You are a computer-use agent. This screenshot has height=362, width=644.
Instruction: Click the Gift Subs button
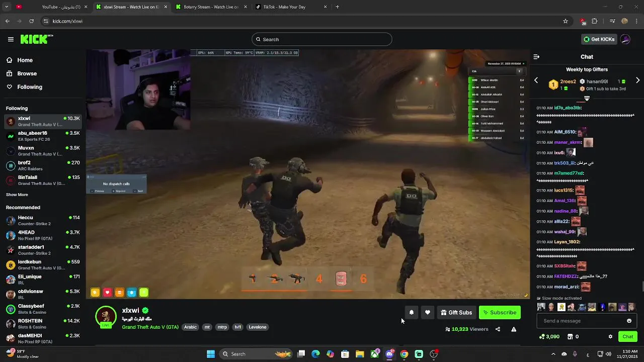(456, 312)
